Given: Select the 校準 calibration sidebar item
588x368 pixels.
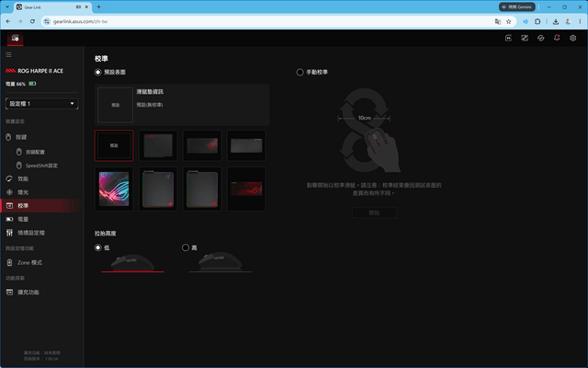Looking at the screenshot, I should coord(41,206).
